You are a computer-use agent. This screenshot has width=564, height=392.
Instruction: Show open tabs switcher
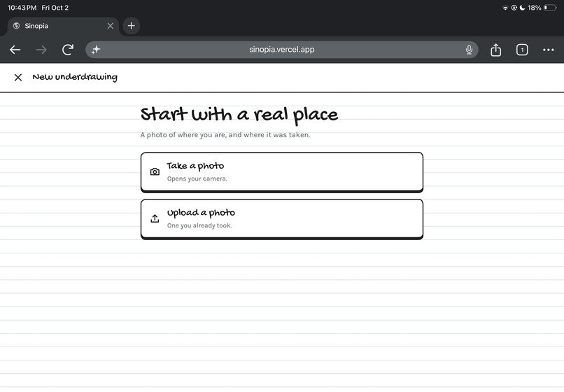(522, 50)
